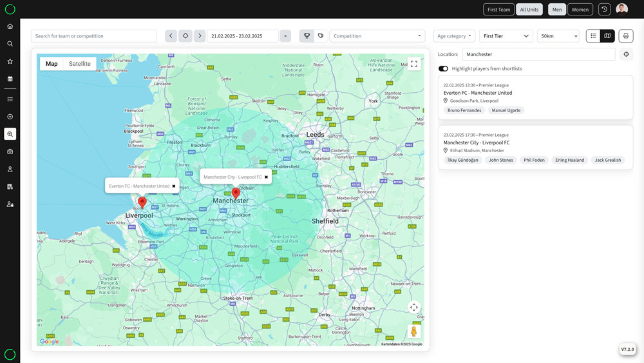Click John Stones player tag
644x363 pixels.
click(500, 160)
